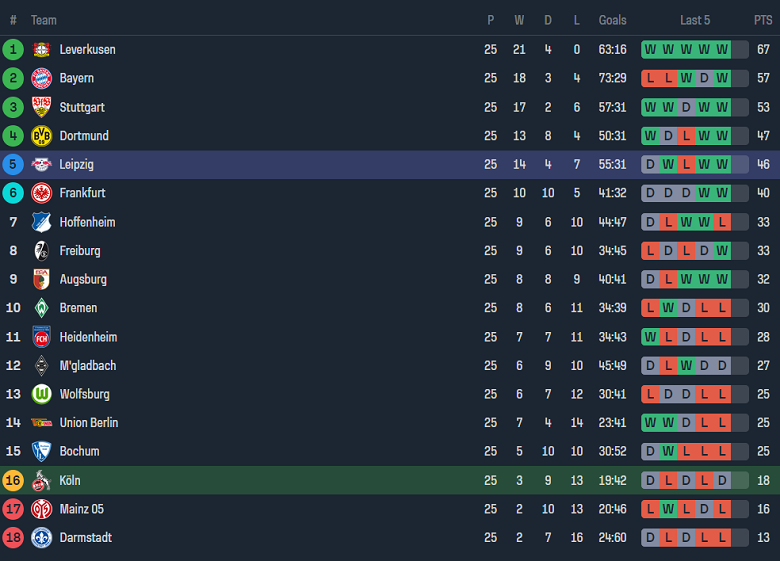Click the Stuttgart team name link
Screen dimensions: 780x561
coord(82,107)
